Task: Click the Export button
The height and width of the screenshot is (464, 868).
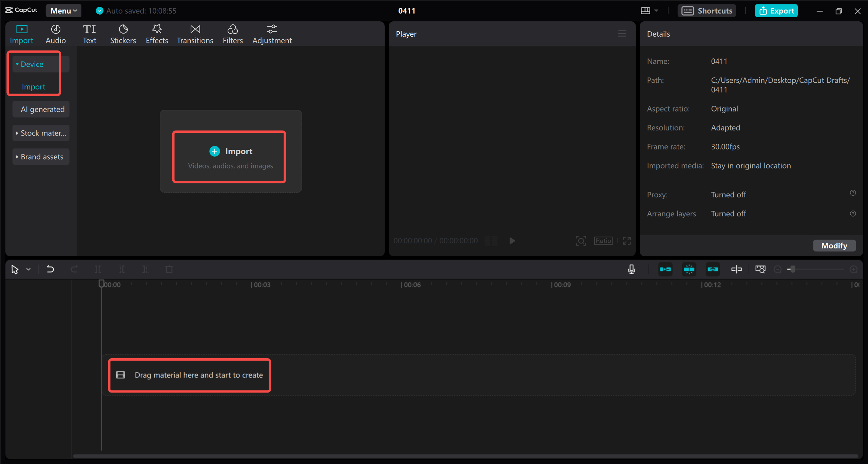Action: tap(776, 11)
